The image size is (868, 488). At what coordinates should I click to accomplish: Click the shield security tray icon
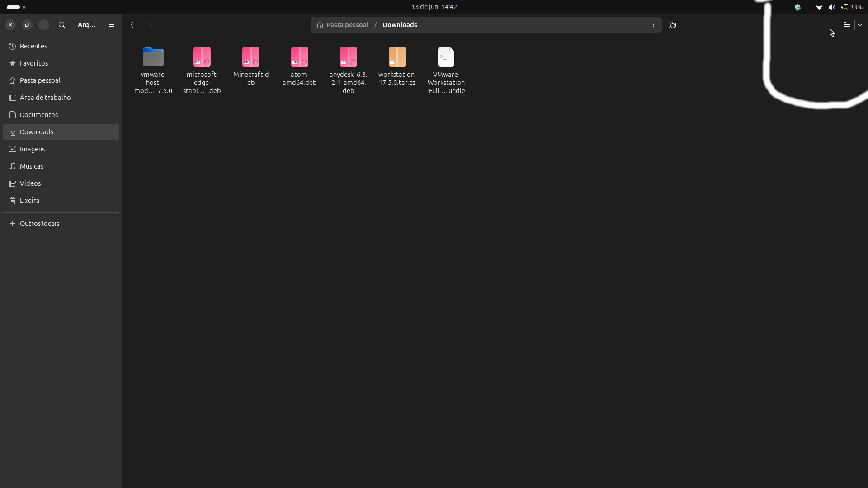tap(798, 7)
